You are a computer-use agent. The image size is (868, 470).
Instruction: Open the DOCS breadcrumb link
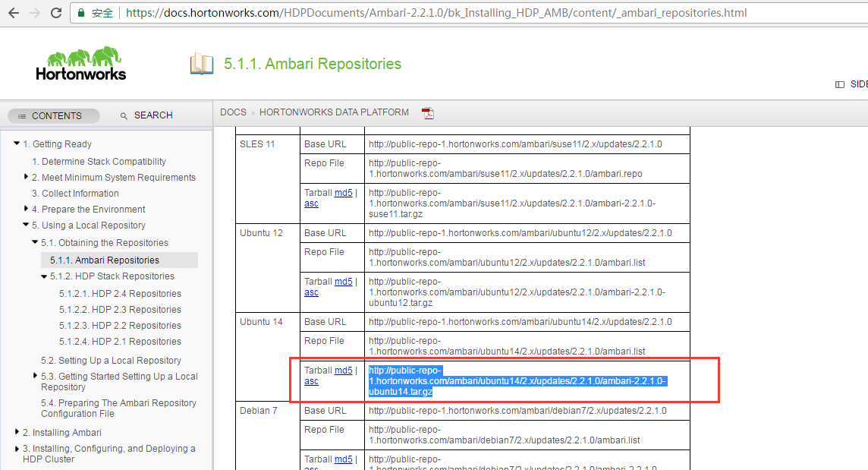[233, 112]
